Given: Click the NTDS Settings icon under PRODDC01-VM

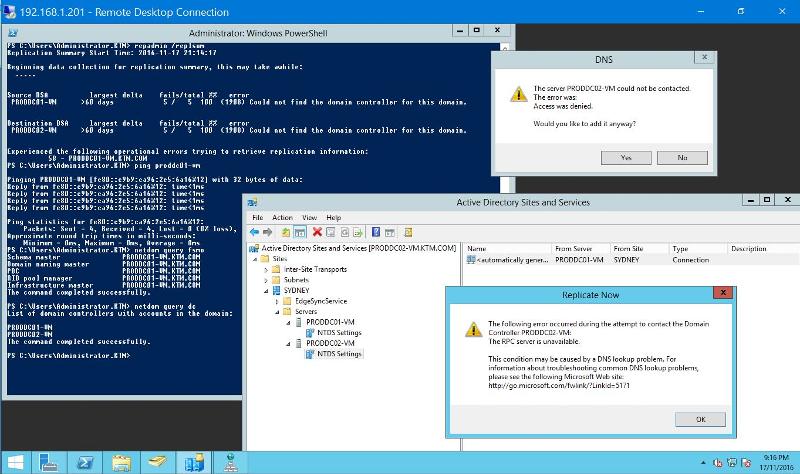Looking at the screenshot, I should coord(310,333).
